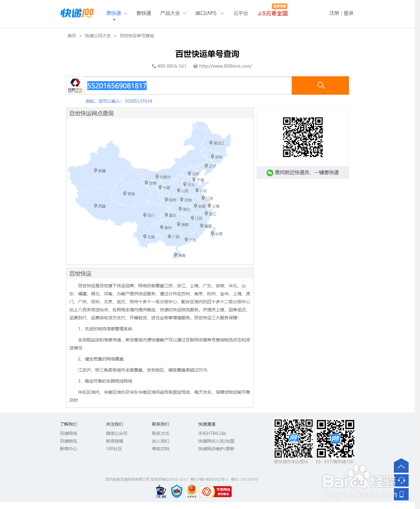
Task: Click the Fujian (福建) map pin
Action: tap(202, 226)
